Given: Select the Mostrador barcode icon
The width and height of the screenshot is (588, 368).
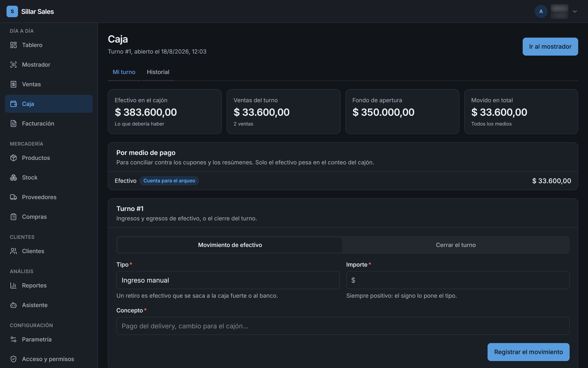Looking at the screenshot, I should pyautogui.click(x=13, y=64).
